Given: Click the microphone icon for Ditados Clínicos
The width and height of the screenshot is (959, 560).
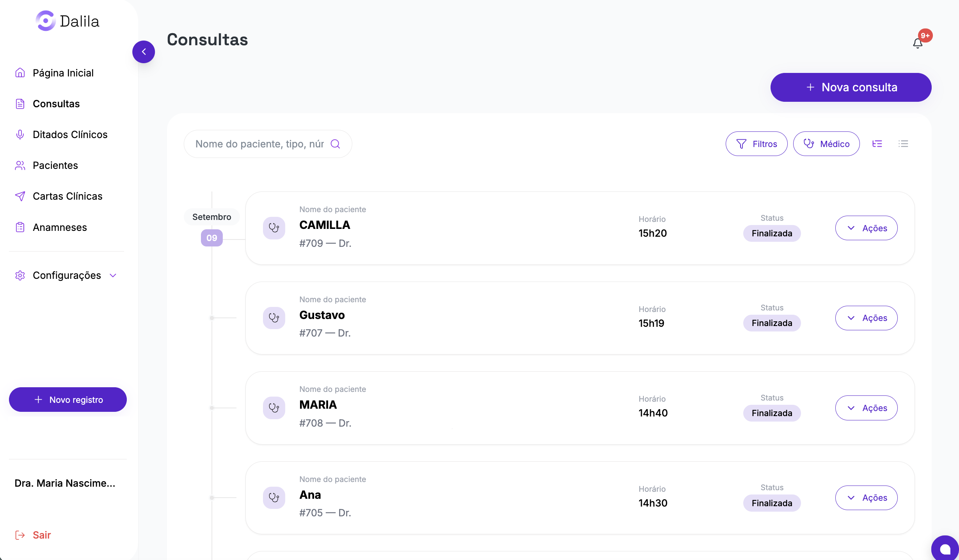Looking at the screenshot, I should pos(20,135).
